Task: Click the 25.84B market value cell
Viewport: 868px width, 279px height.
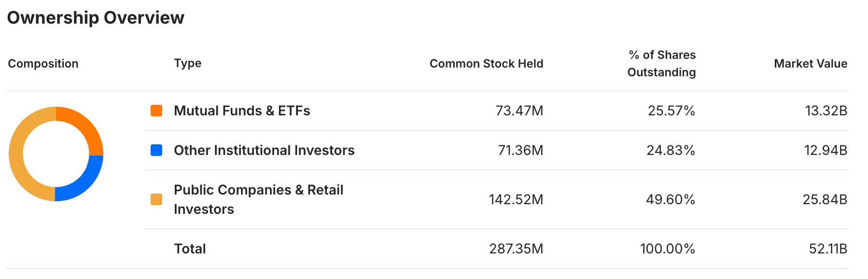Action: coord(825,200)
